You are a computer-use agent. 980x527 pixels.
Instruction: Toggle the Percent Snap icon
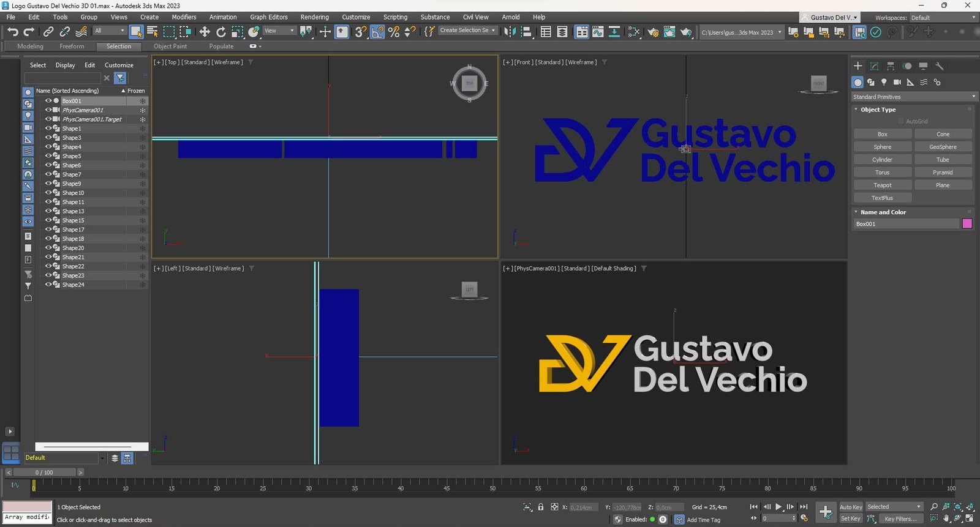[394, 32]
